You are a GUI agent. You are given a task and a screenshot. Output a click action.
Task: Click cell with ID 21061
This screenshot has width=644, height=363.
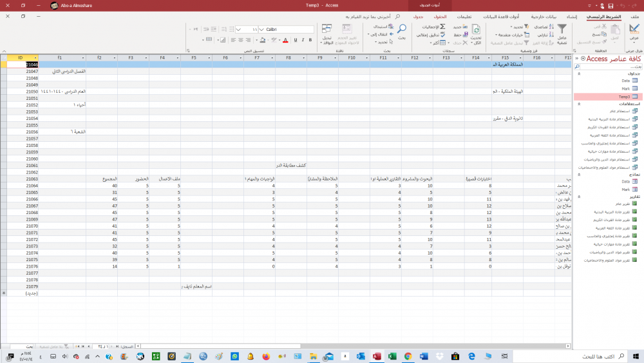(23, 166)
